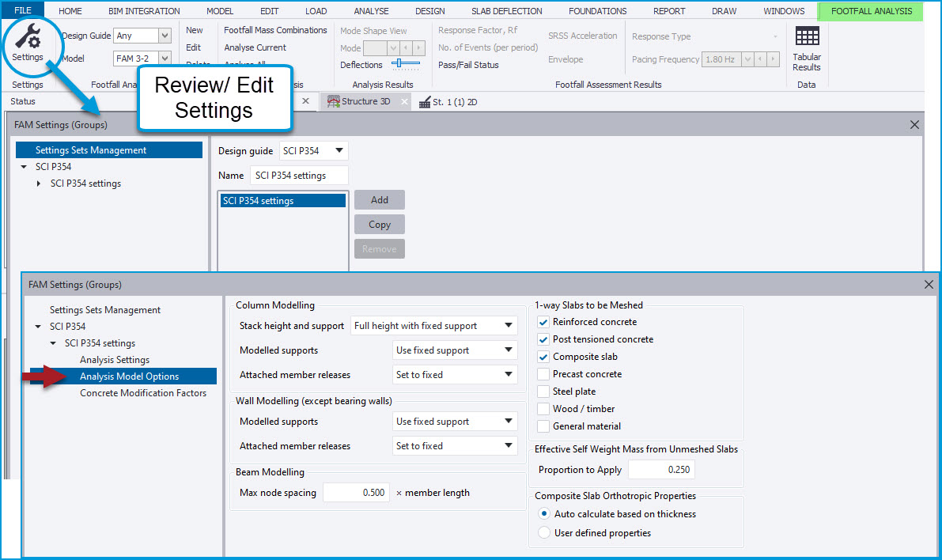
Task: Switch to the SLAB DEFLECTION ribbon tab
Action: tap(506, 11)
